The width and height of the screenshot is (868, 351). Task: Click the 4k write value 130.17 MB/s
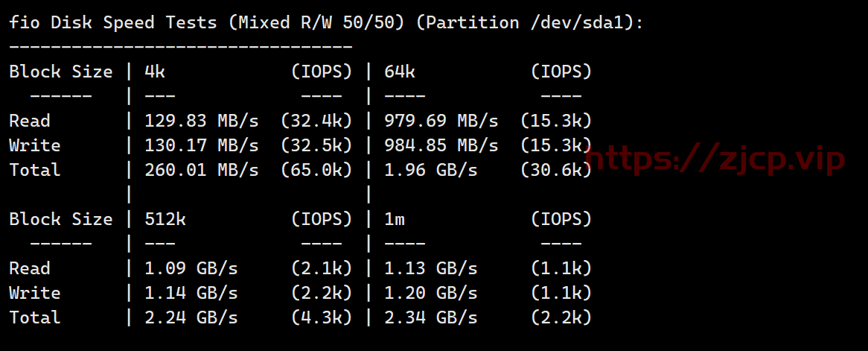202,145
